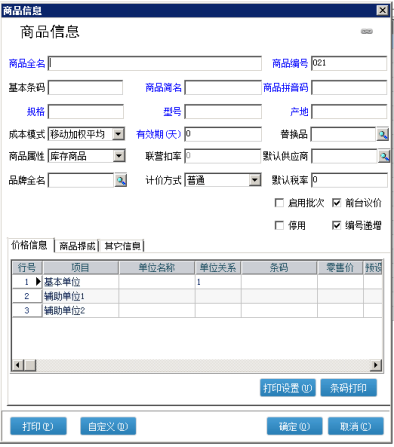The image size is (394, 447).
Task: Click the 商品编号 field showing 021
Action: pos(349,63)
